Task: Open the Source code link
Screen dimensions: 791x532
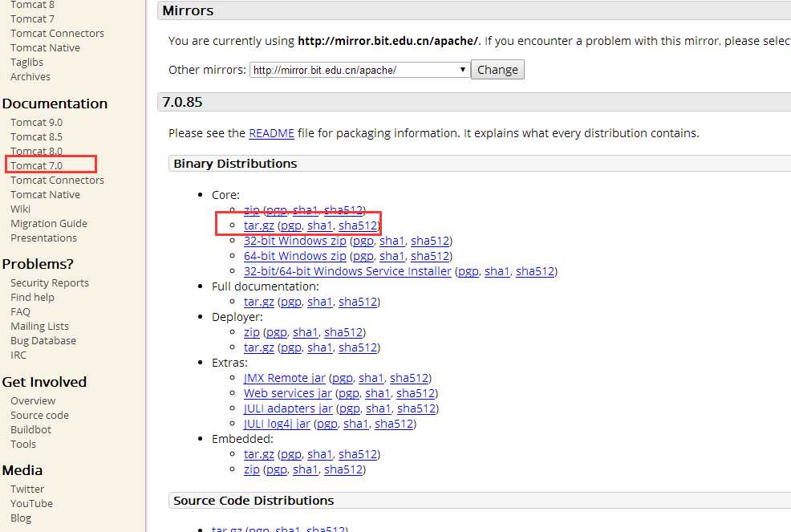Action: 39,416
